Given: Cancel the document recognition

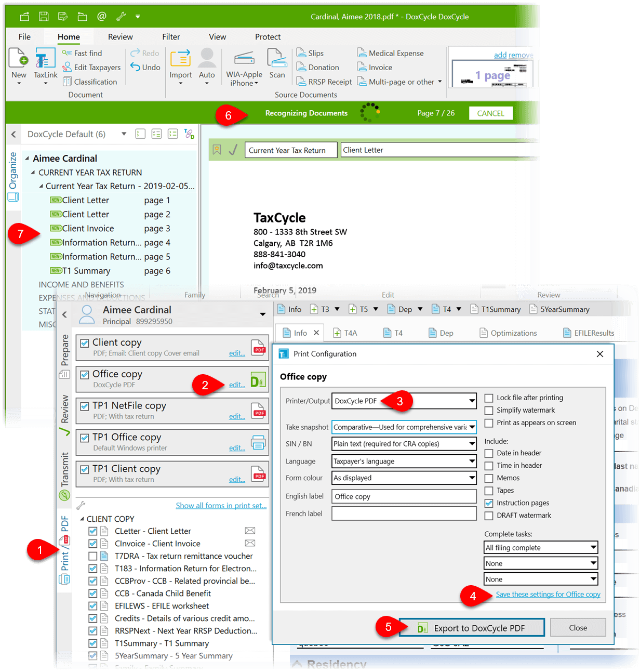Looking at the screenshot, I should [490, 113].
